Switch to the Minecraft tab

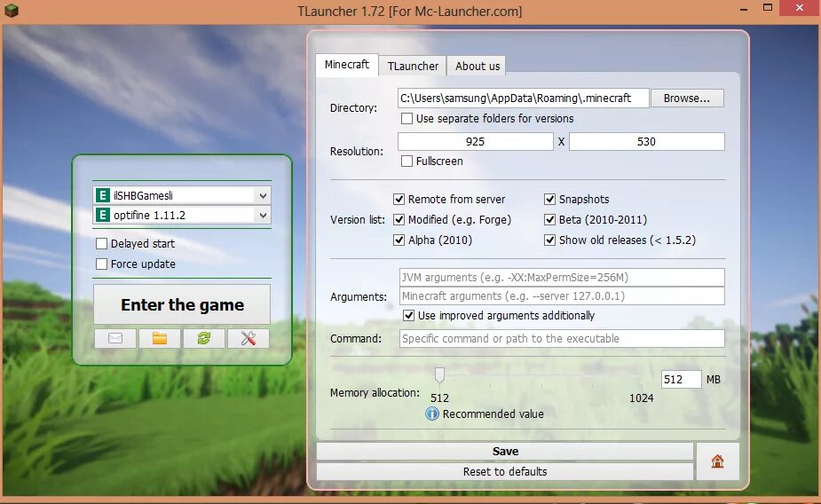(x=347, y=65)
